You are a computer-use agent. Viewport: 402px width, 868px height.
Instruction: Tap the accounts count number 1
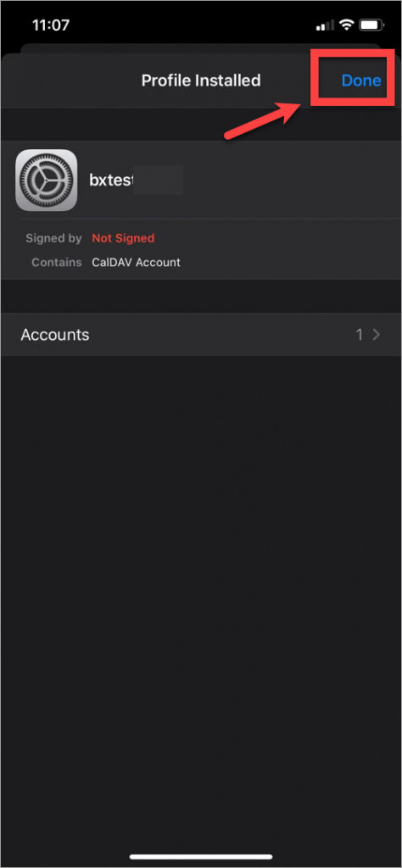point(360,334)
